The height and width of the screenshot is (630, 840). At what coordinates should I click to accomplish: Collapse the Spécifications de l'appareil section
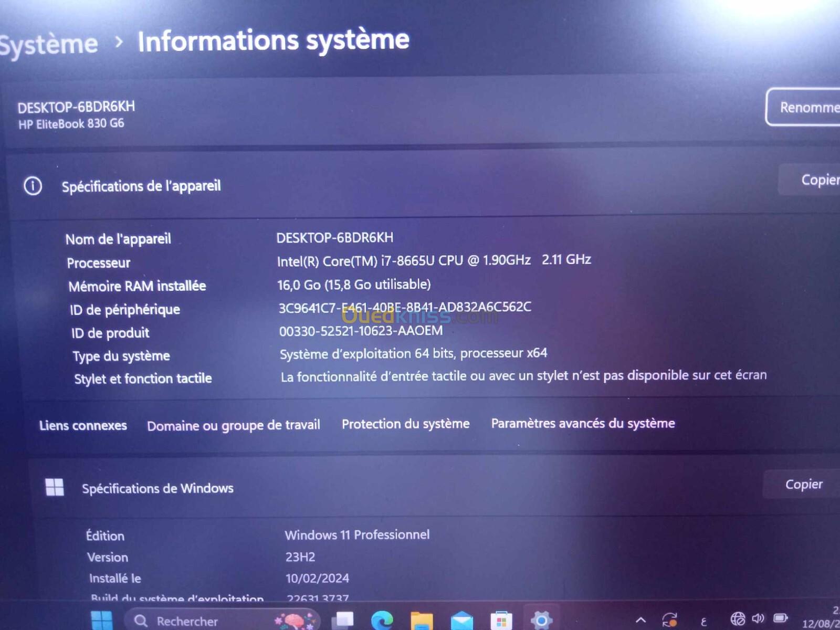tap(424, 185)
